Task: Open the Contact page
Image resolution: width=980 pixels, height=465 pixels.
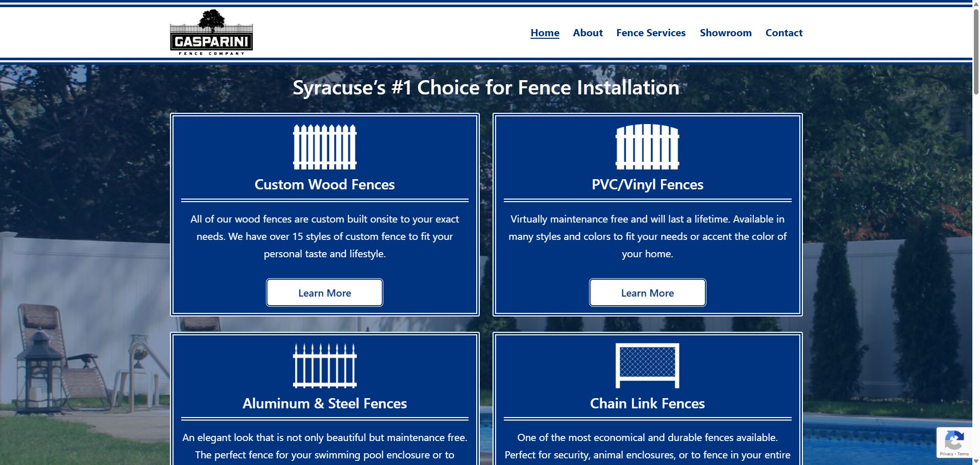Action: 784,33
